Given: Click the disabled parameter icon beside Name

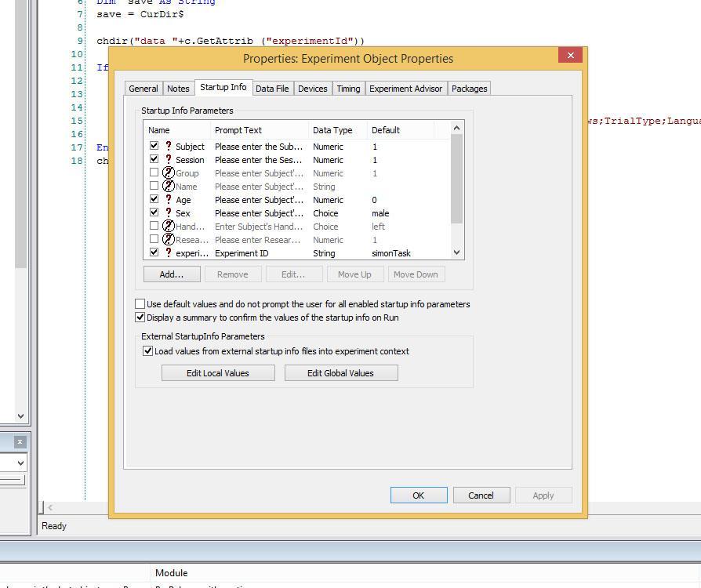Looking at the screenshot, I should (x=168, y=186).
